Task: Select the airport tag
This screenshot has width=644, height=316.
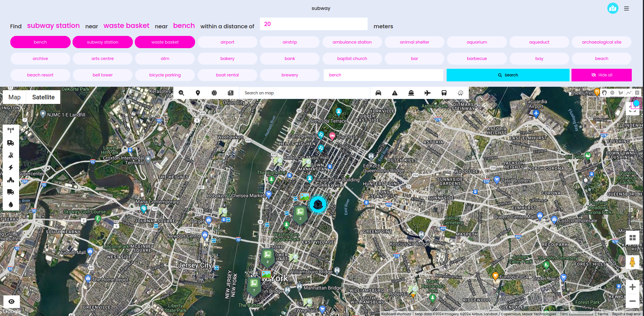Action: coord(228,42)
